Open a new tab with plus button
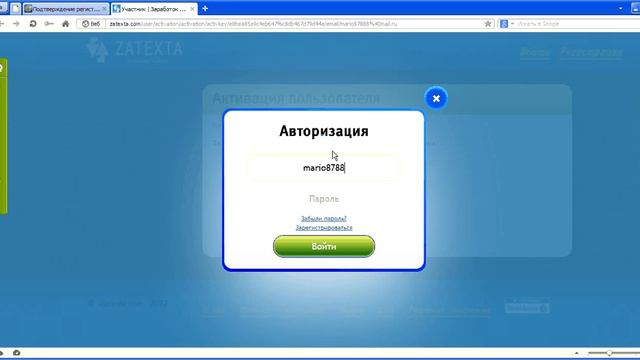 (205, 8)
